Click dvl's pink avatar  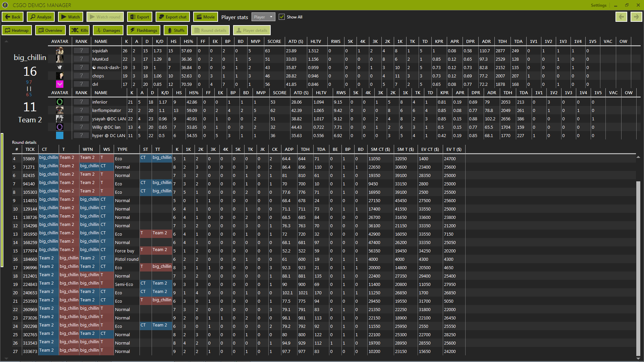(60, 84)
